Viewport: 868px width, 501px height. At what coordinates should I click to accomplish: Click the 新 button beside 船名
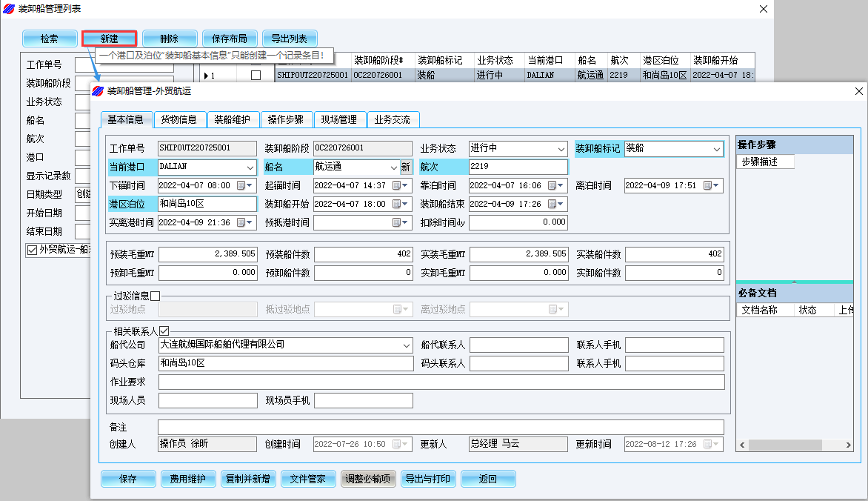[406, 167]
